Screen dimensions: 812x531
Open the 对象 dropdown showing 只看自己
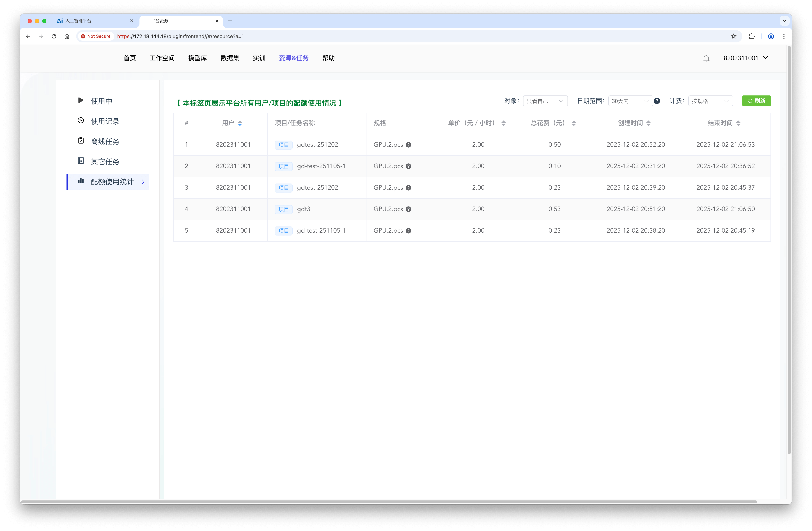[545, 101]
